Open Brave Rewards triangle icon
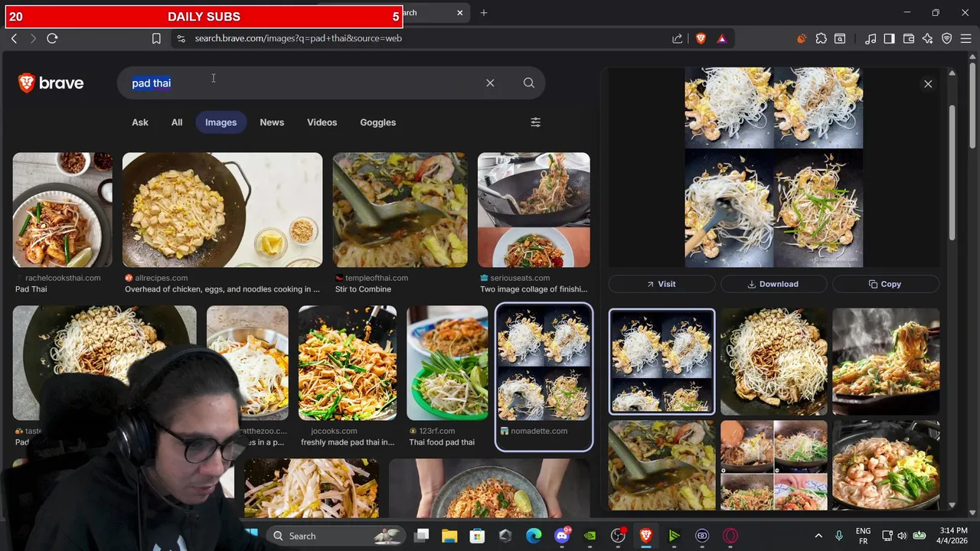The image size is (980, 551). pyautogui.click(x=721, y=38)
